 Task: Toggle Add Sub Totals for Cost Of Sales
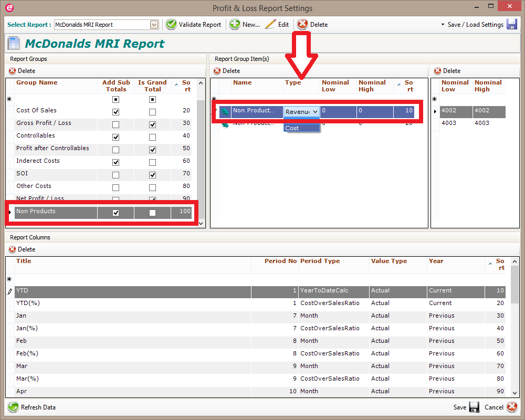pyautogui.click(x=115, y=112)
